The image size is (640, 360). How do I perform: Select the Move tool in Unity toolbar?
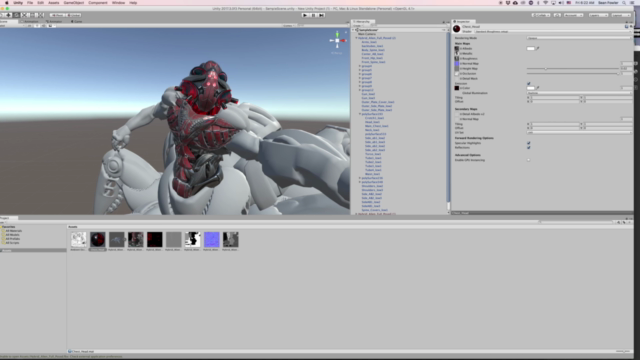click(9, 15)
